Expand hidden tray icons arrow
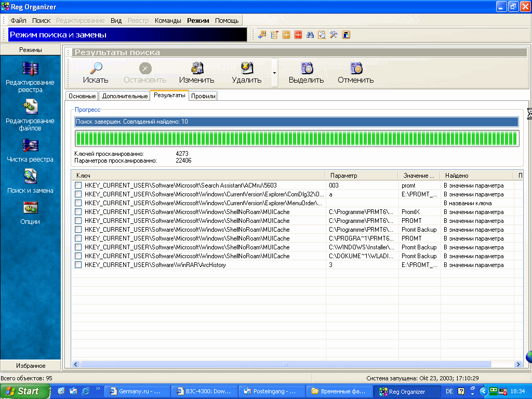Viewport: 532px width, 399px height. point(484,391)
